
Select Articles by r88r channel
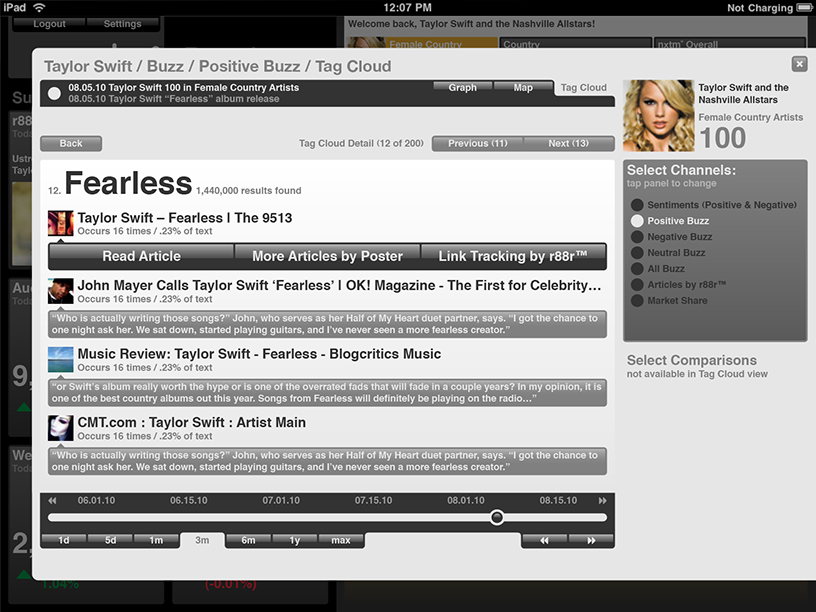pyautogui.click(x=679, y=285)
